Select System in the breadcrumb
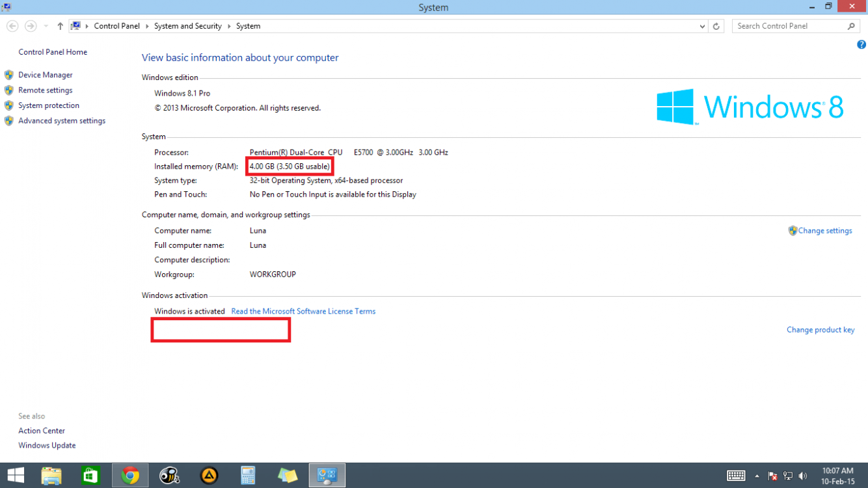 pyautogui.click(x=248, y=26)
